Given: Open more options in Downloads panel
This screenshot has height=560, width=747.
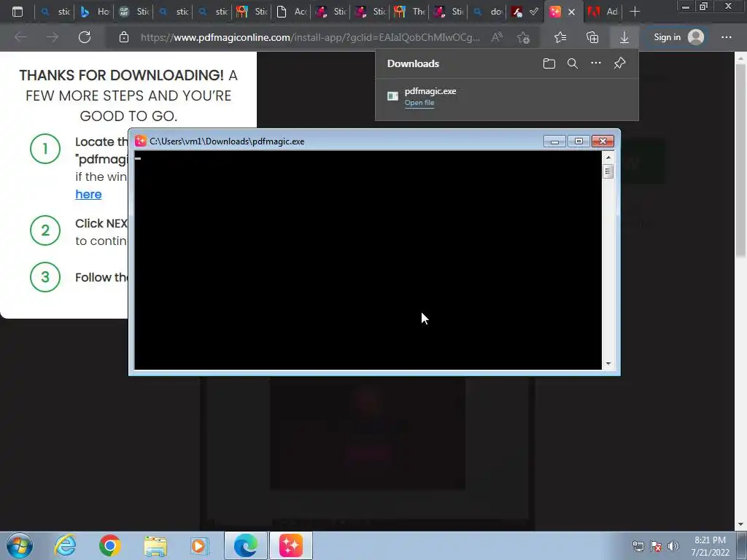Looking at the screenshot, I should [x=596, y=63].
